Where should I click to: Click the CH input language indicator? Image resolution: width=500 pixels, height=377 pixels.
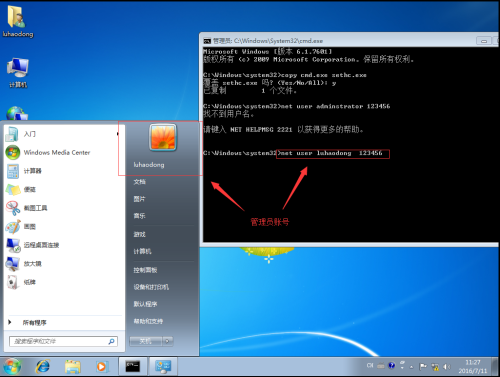pos(370,366)
